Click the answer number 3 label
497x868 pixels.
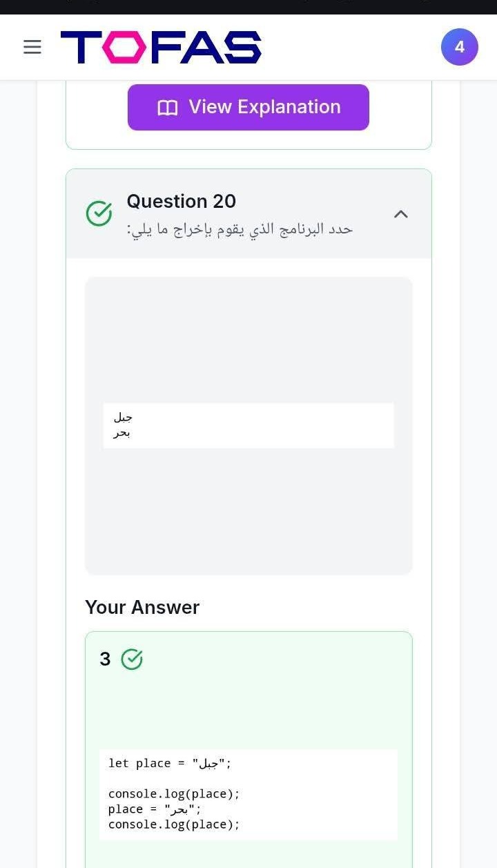[105, 659]
